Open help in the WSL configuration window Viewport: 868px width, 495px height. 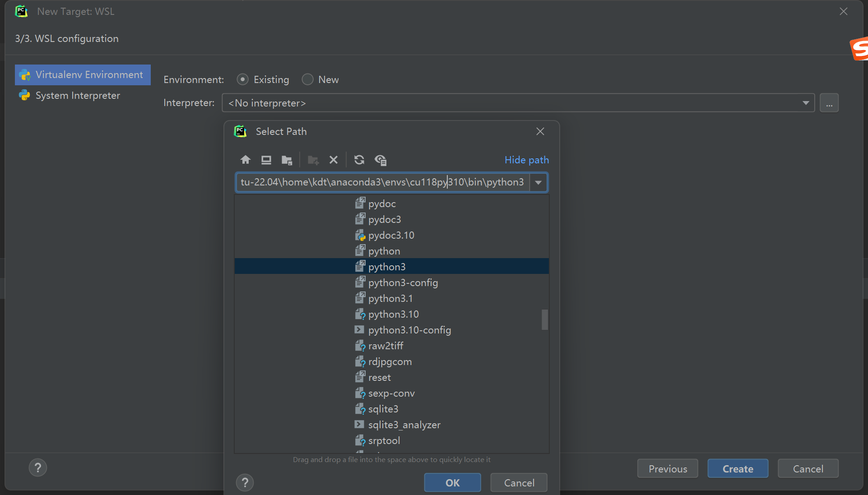pyautogui.click(x=38, y=468)
